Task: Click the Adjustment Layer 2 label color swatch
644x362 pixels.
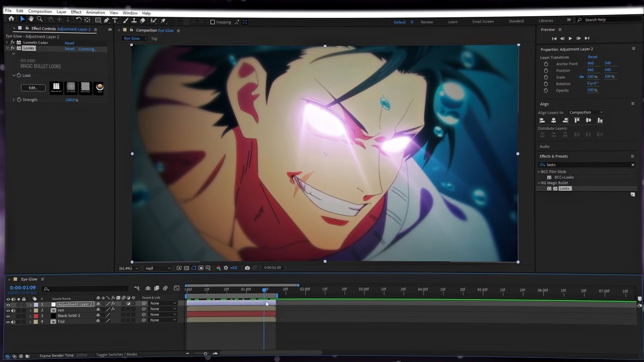Action: coord(36,304)
